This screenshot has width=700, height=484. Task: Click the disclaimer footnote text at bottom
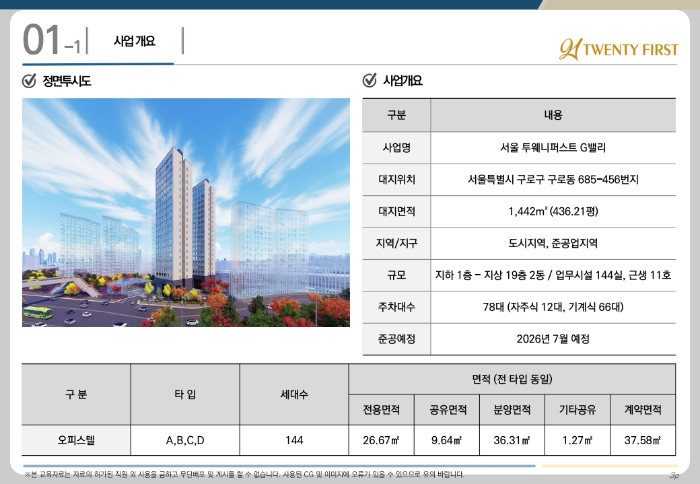click(244, 474)
